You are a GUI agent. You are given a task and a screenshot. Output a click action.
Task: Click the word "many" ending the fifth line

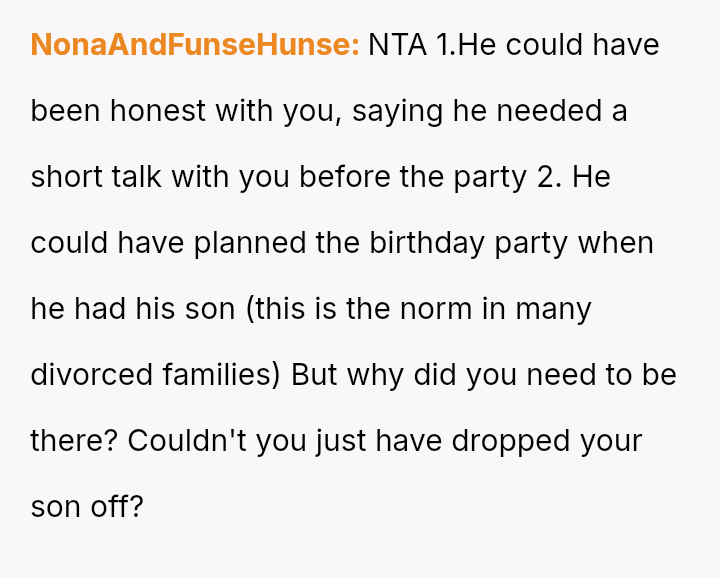[x=553, y=309]
